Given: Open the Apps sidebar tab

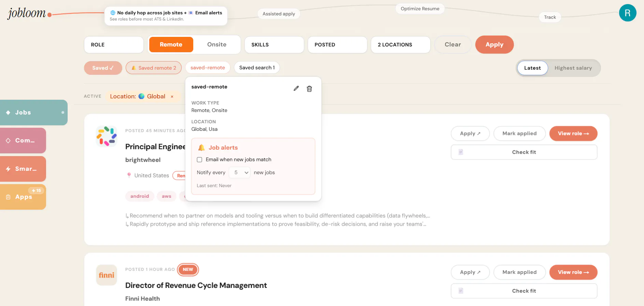Looking at the screenshot, I should pyautogui.click(x=23, y=197).
